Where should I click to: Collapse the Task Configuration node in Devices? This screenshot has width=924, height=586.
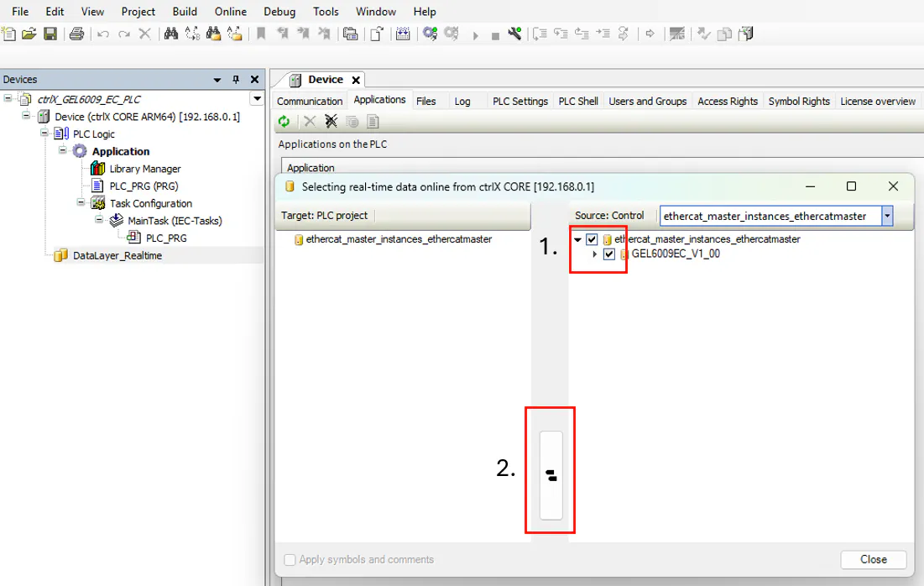(81, 203)
